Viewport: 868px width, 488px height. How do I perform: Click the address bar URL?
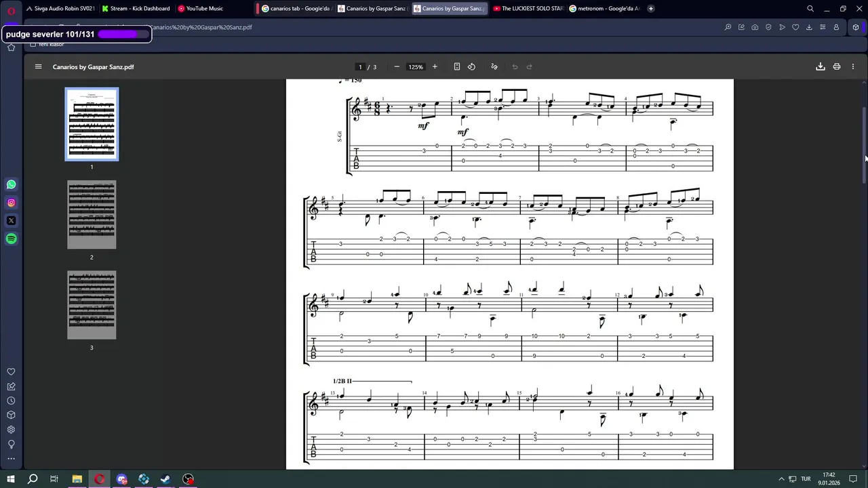pos(201,27)
